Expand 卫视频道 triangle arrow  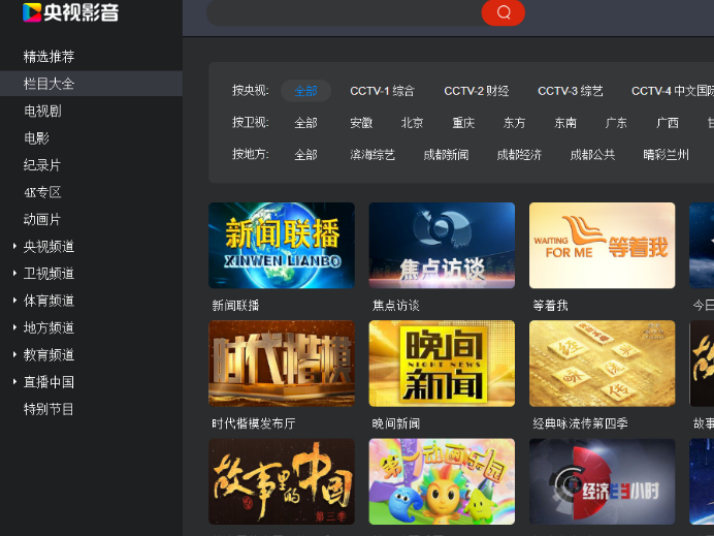click(x=15, y=273)
